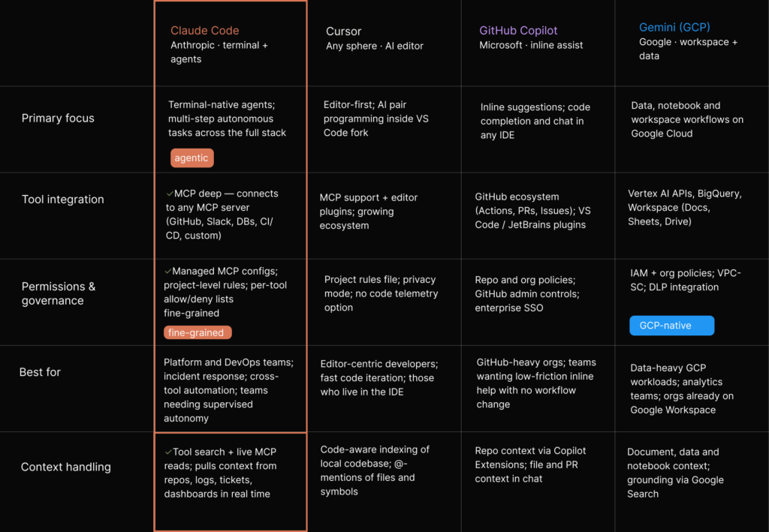This screenshot has width=769, height=532.
Task: Click the cell "Code-aware indexing of local codebase"
Action: coord(375,470)
